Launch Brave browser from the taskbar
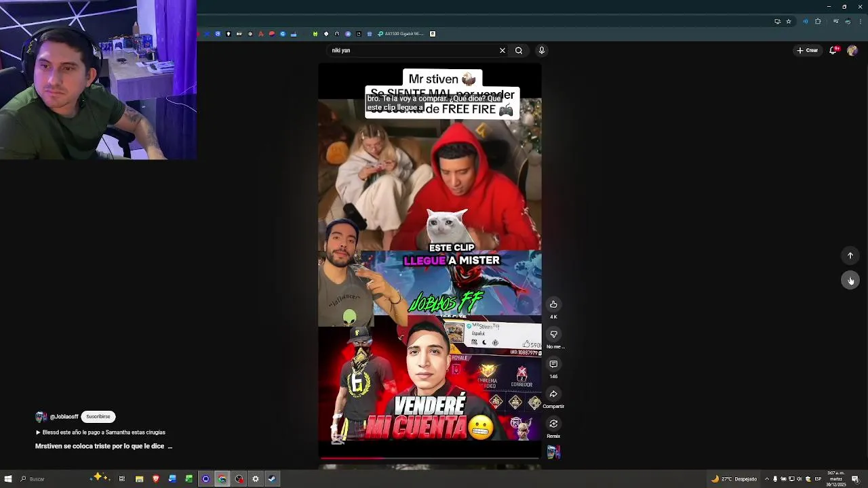The width and height of the screenshot is (868, 488). [x=156, y=479]
